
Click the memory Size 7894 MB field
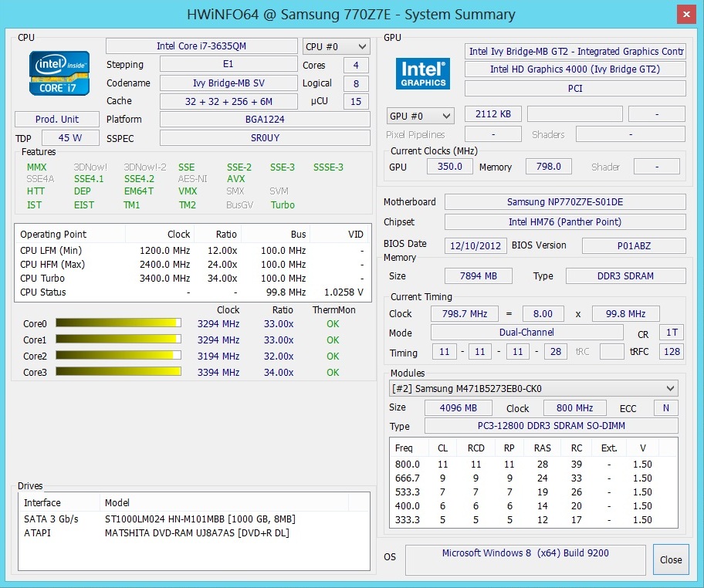tap(478, 276)
